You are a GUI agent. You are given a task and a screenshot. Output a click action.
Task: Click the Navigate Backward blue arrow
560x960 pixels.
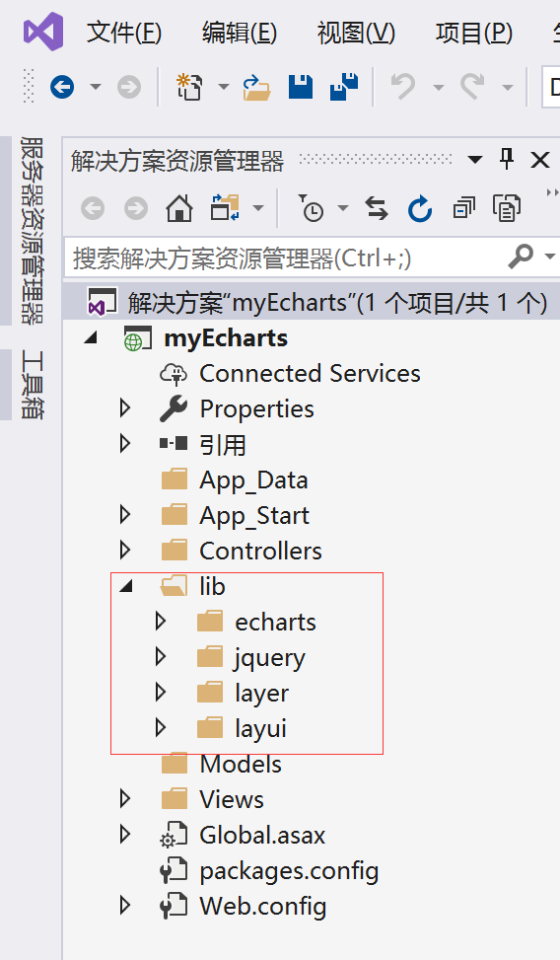pos(62,87)
